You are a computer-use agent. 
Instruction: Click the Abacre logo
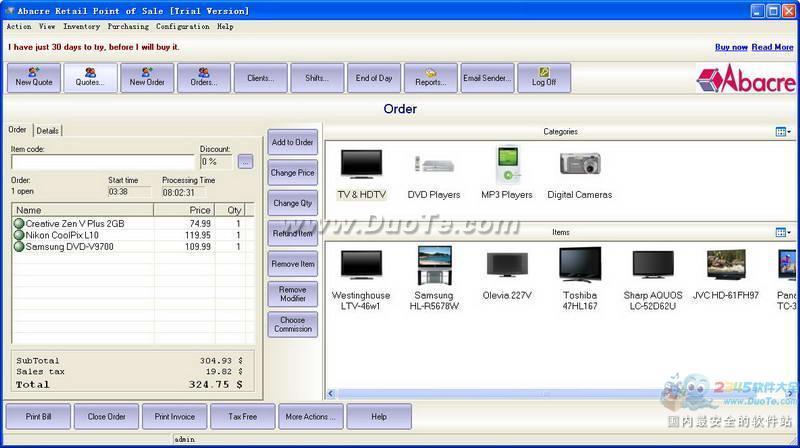[x=746, y=79]
